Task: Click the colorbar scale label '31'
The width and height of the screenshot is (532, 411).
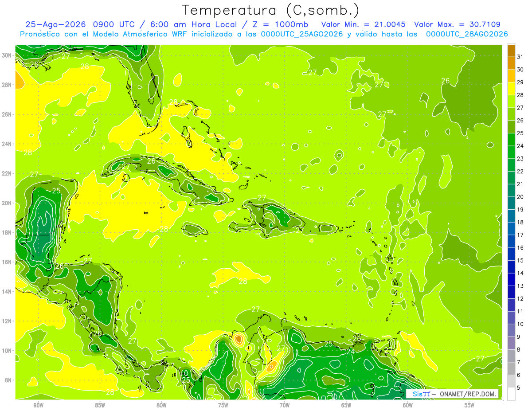Action: pos(520,57)
